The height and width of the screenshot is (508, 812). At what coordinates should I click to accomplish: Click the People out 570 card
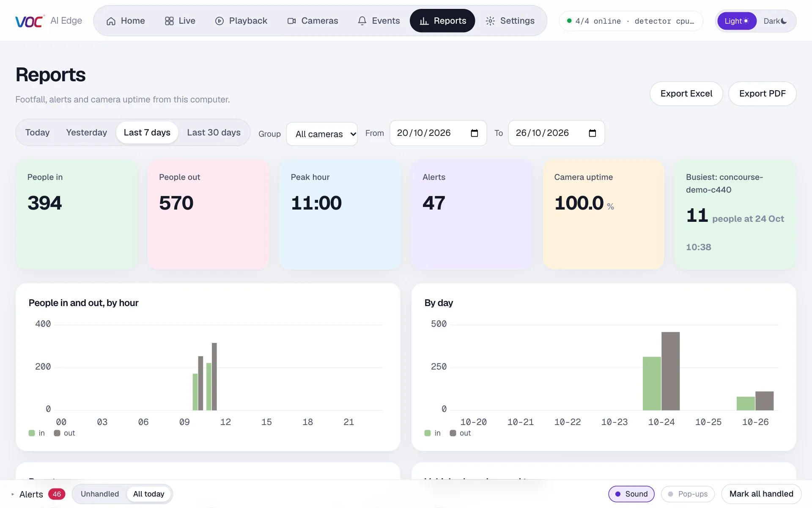pyautogui.click(x=208, y=215)
